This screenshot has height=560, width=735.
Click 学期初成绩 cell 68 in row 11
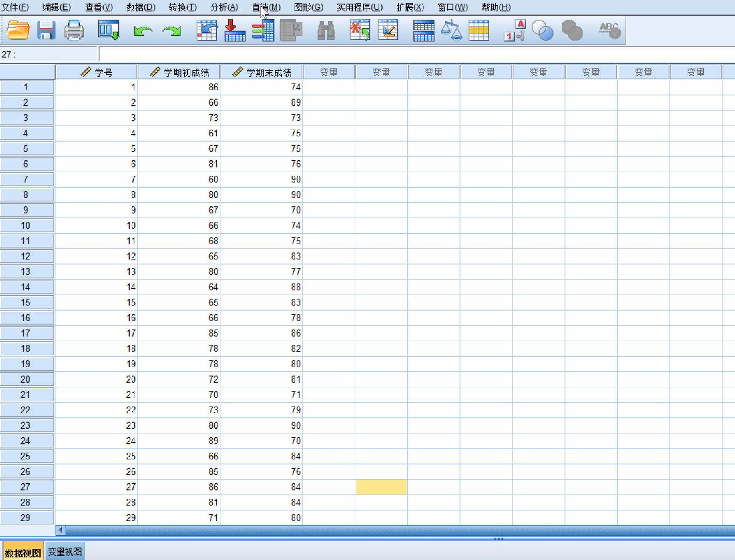179,241
